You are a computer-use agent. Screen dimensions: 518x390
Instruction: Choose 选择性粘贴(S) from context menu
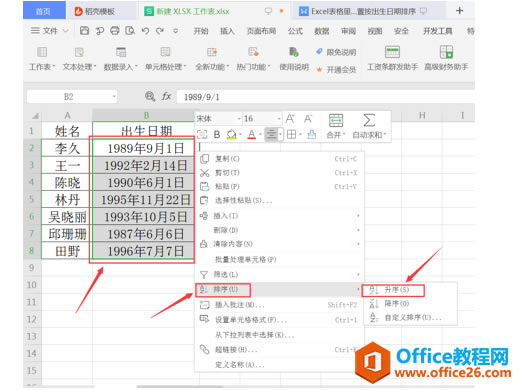(279, 200)
